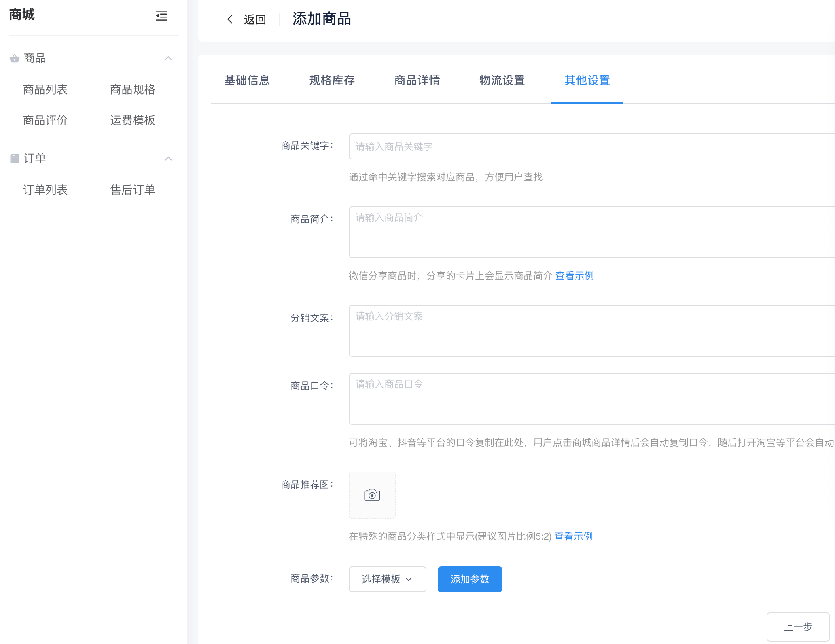
Task: Open the 商品详情 tab
Action: [x=417, y=80]
